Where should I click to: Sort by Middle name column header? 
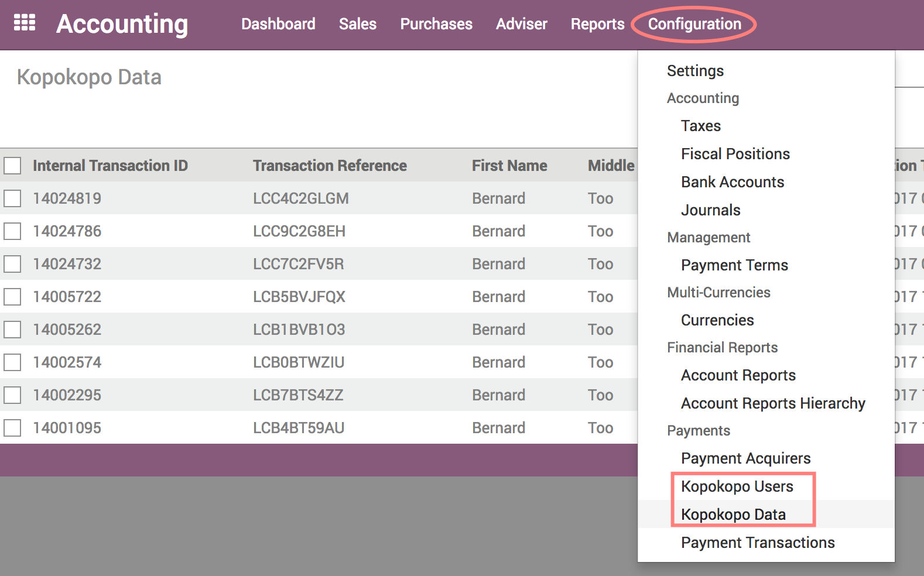coord(611,166)
